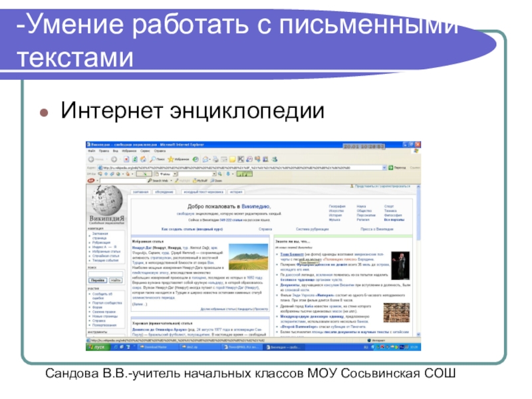Open the Свежие правки sidebar link
The image size is (532, 399).
pyautogui.click(x=104, y=312)
